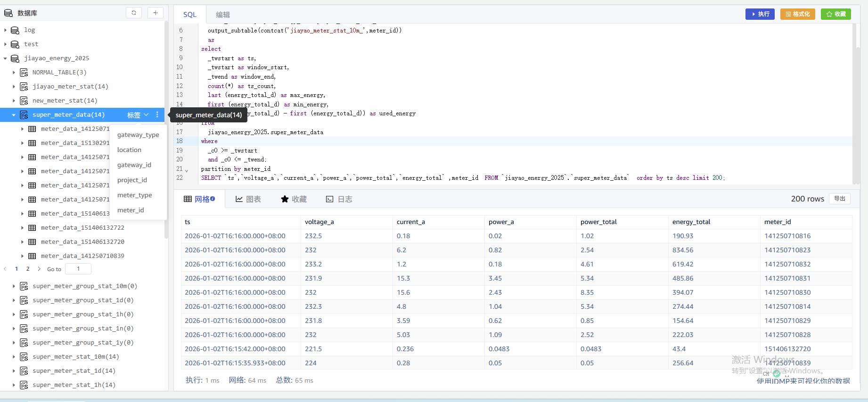Click the line 21 code fold arrow
Screen dimensions: 868x402
(187, 170)
